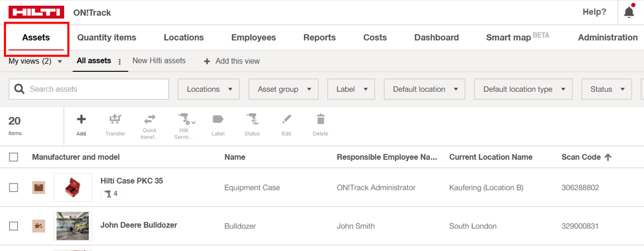Screen dimensions: 644x251
Task: Switch to the Quantity items tab
Action: [x=107, y=38]
